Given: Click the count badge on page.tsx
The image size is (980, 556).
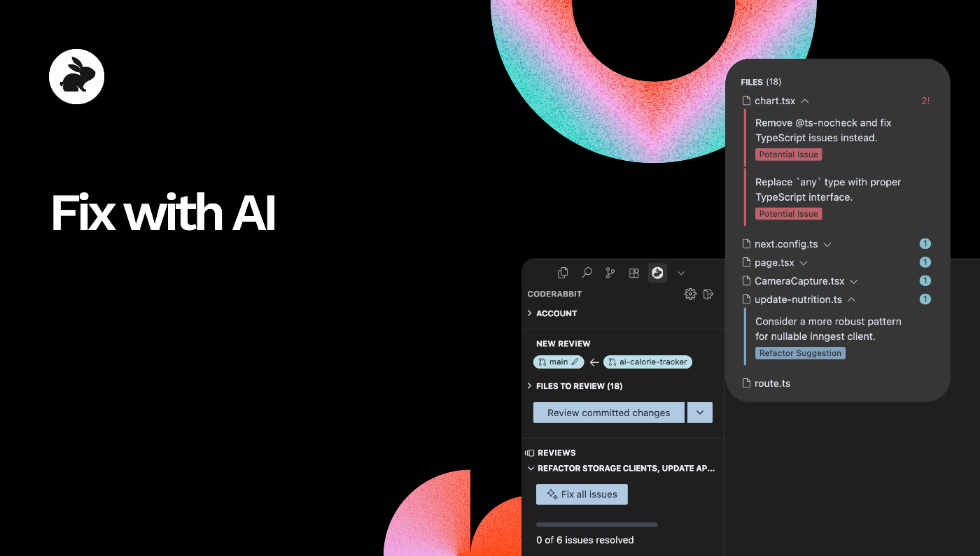Looking at the screenshot, I should coord(925,262).
